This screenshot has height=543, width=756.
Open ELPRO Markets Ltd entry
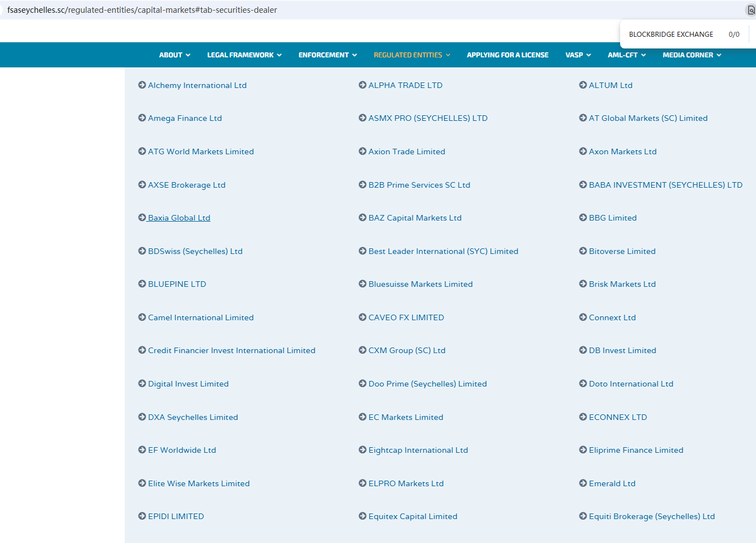point(406,483)
